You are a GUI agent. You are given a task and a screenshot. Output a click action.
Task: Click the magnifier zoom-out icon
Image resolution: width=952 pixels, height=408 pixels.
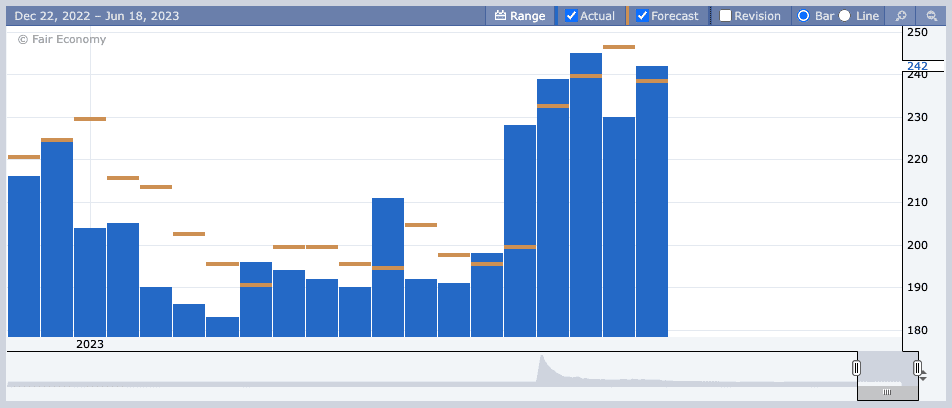[x=931, y=16]
